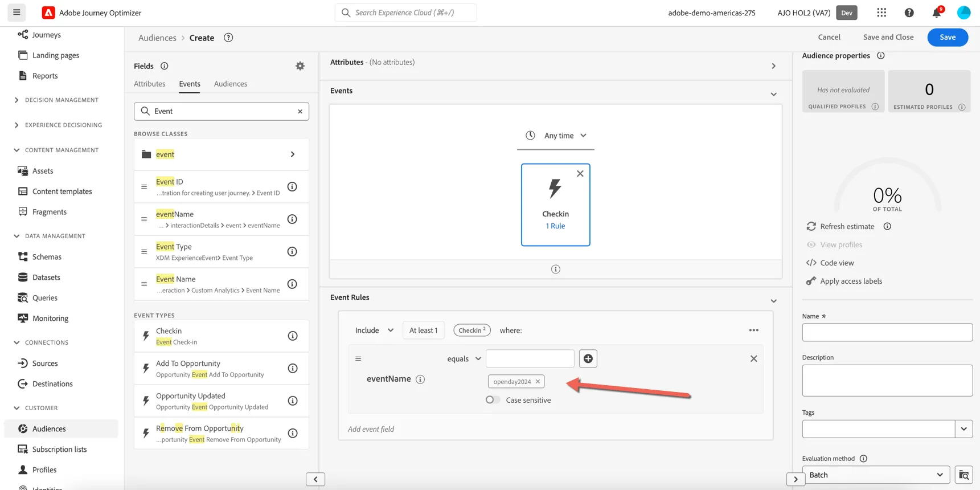The width and height of the screenshot is (980, 490).
Task: Collapse the Event Rules section
Action: coord(773,301)
